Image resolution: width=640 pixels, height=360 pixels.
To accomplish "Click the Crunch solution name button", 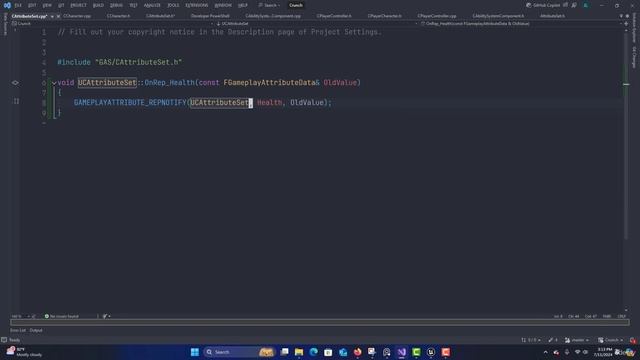I will 296,5.
